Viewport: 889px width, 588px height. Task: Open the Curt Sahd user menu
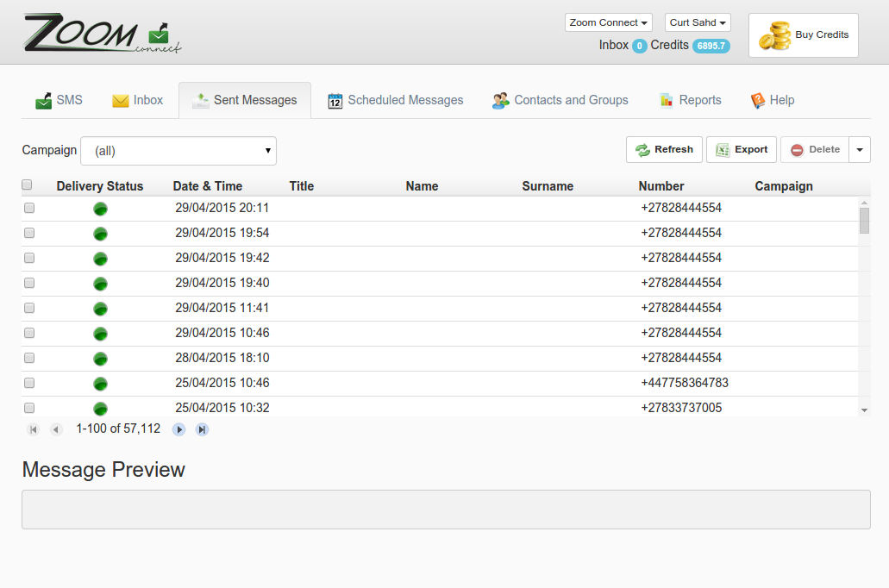pyautogui.click(x=698, y=22)
